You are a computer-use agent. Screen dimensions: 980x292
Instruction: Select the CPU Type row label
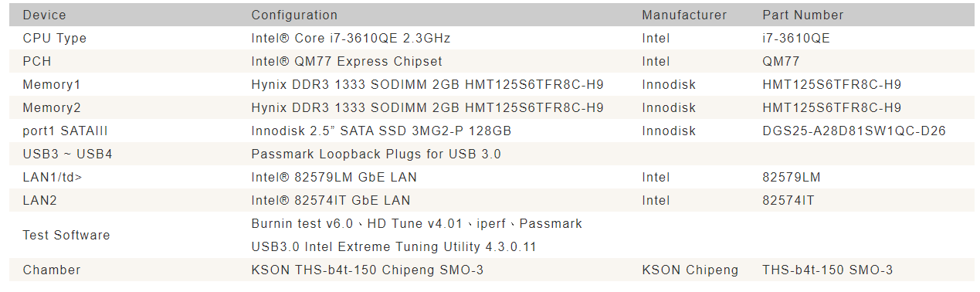(54, 38)
